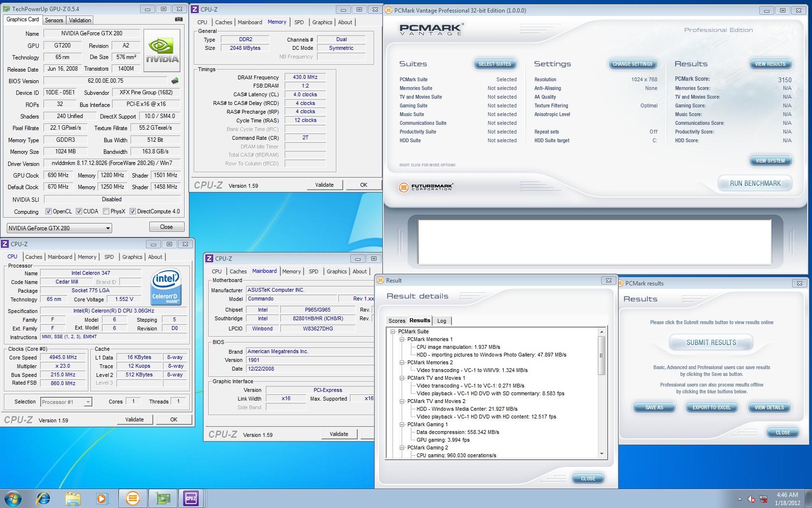Switch to CPU-Z purple taskbar icon
The image size is (812, 508).
(191, 498)
